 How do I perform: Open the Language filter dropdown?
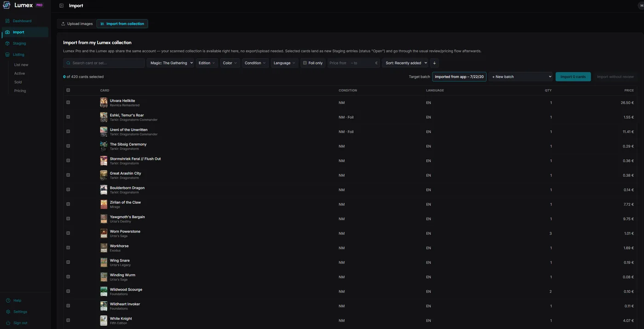pyautogui.click(x=284, y=63)
